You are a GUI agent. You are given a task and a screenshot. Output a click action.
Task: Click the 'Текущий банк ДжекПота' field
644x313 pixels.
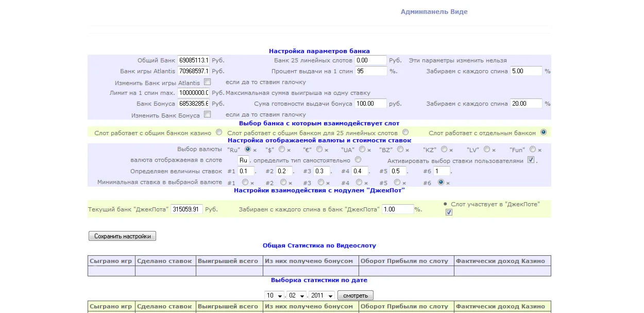point(187,209)
